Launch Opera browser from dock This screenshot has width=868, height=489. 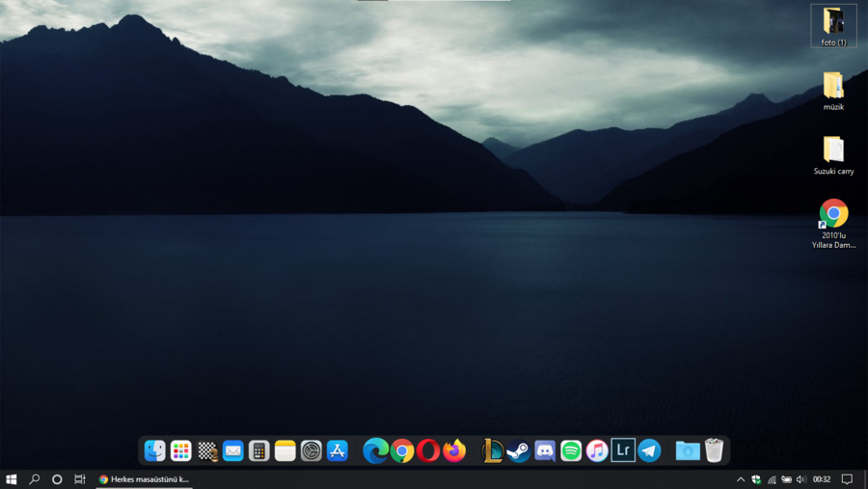(428, 450)
